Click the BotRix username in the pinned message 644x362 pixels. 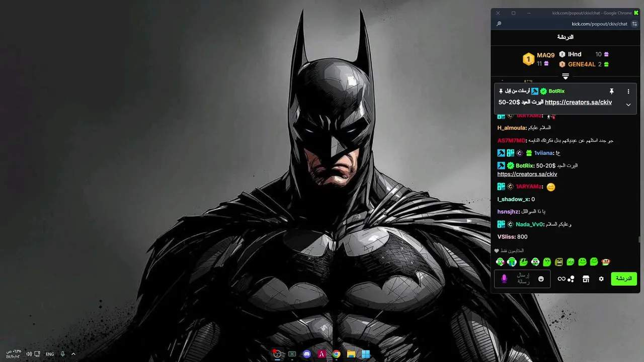[x=556, y=91]
